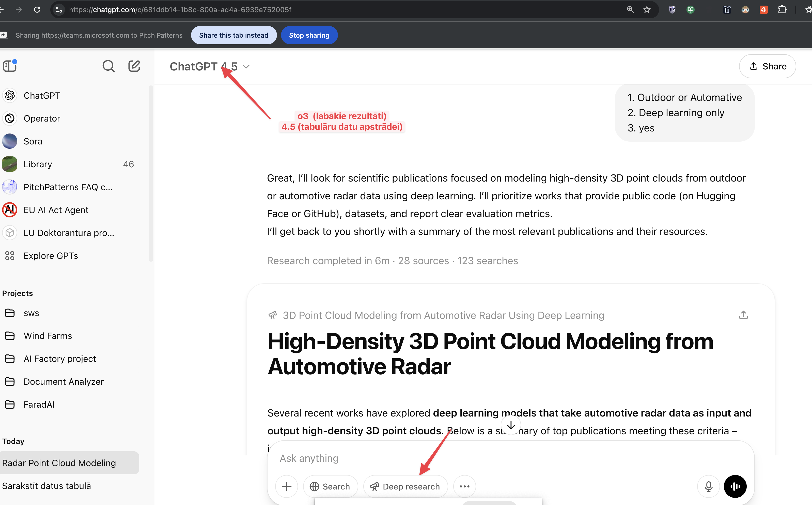Click the Ask anything input field
Image resolution: width=812 pixels, height=505 pixels.
click(x=510, y=458)
